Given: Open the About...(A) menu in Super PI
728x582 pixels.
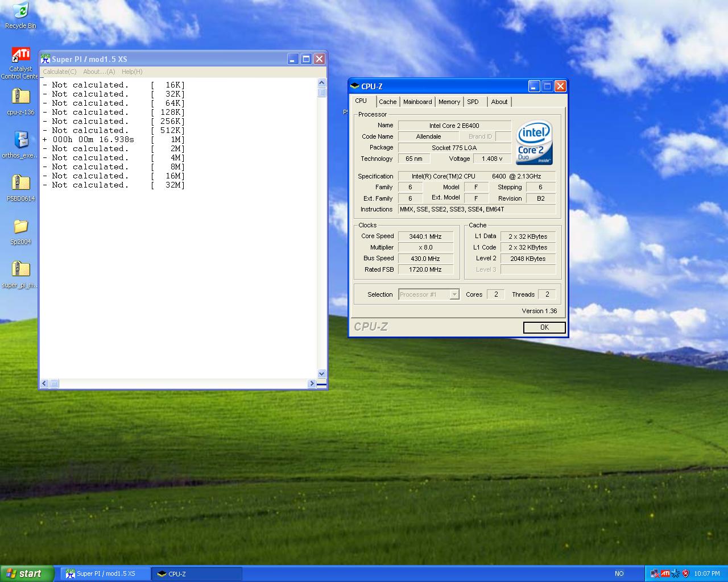Looking at the screenshot, I should coord(99,72).
